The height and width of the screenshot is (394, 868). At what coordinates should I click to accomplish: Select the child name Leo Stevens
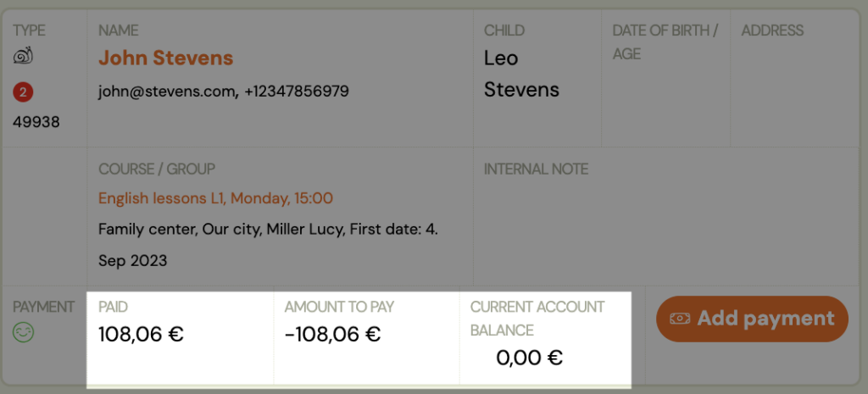[521, 74]
